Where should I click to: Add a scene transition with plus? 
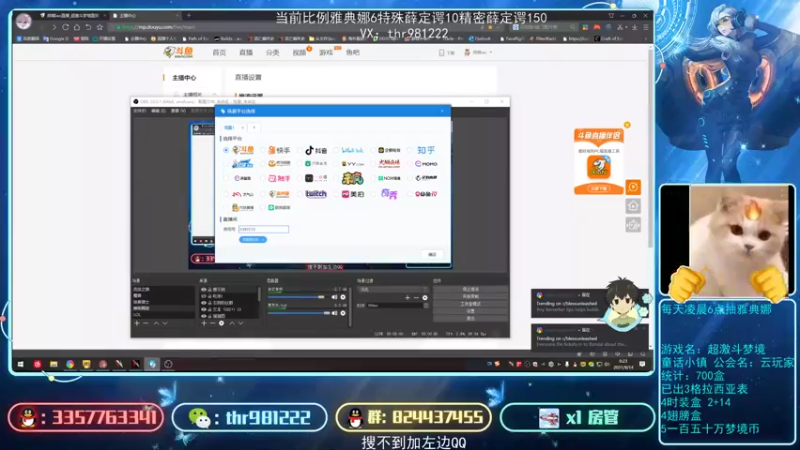click(407, 297)
